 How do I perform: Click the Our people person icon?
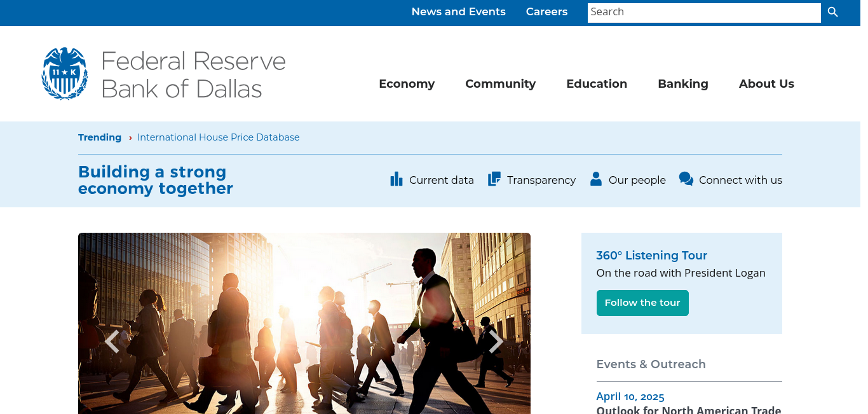(595, 179)
